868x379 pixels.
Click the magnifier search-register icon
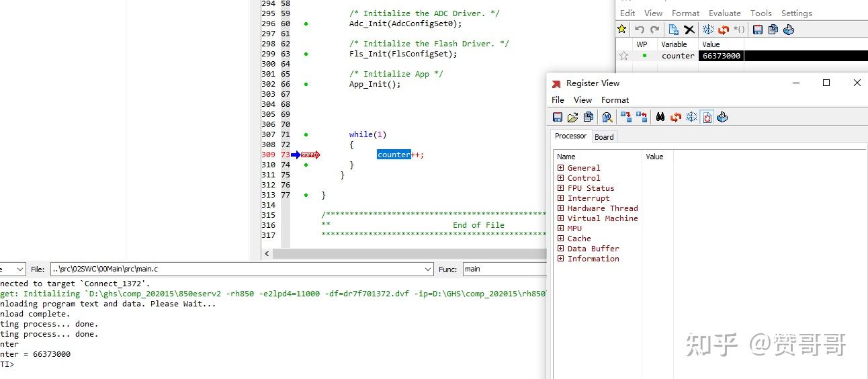point(607,117)
